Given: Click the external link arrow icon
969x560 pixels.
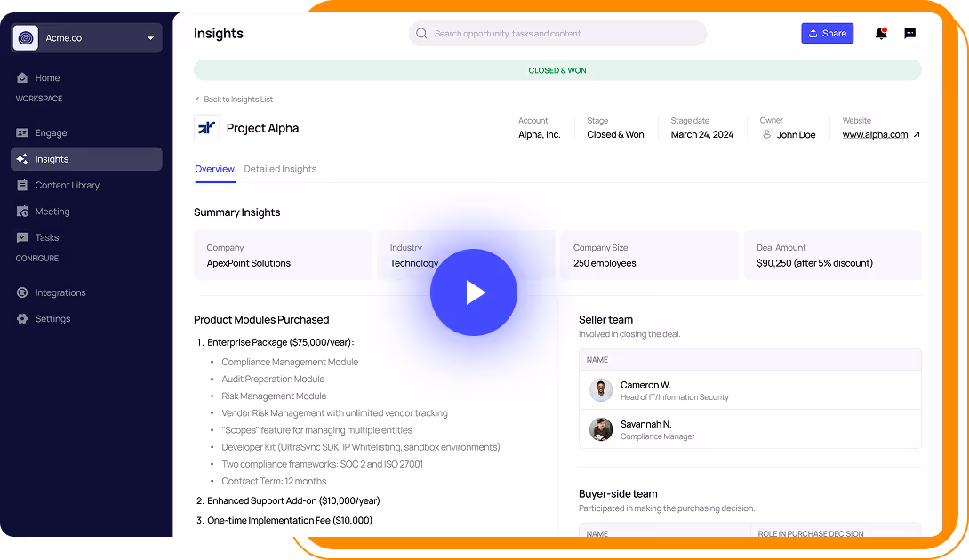Looking at the screenshot, I should click(x=917, y=135).
